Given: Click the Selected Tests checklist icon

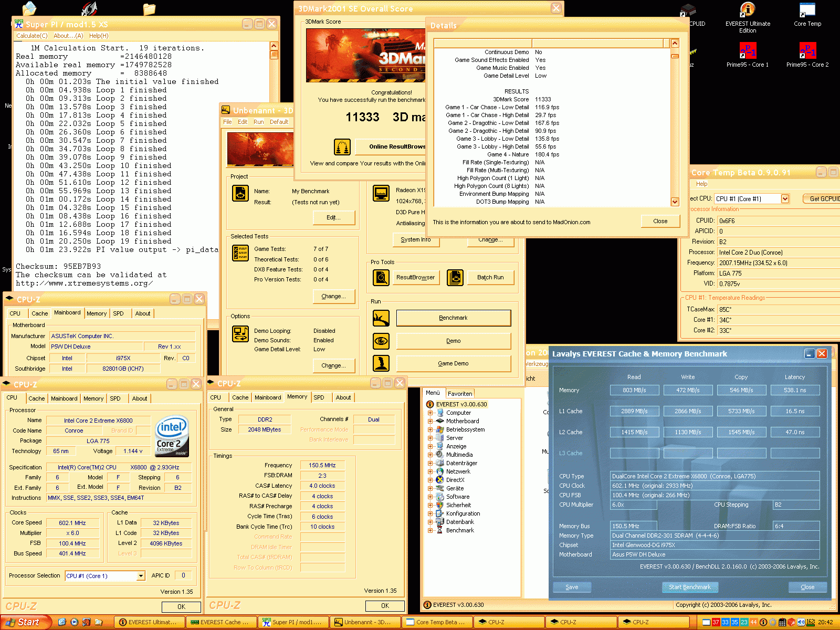Looking at the screenshot, I should point(240,253).
